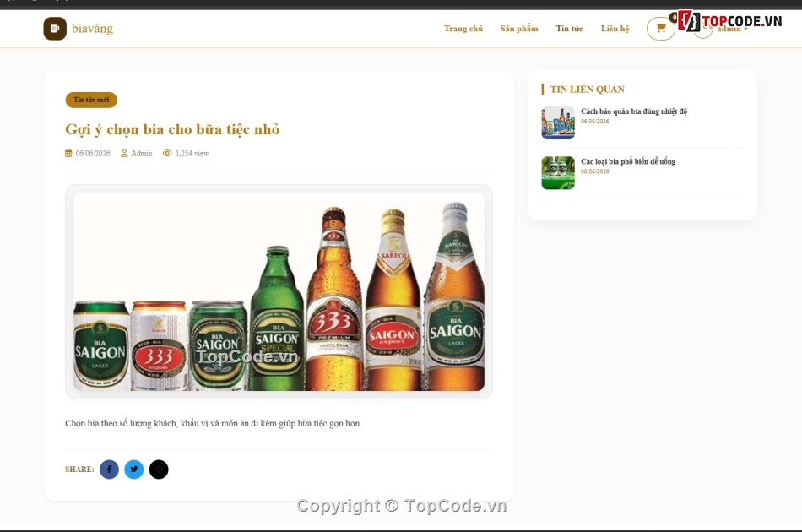Screen dimensions: 802x532
Task: Click the Saigon beer bottles main image
Action: tap(279, 291)
